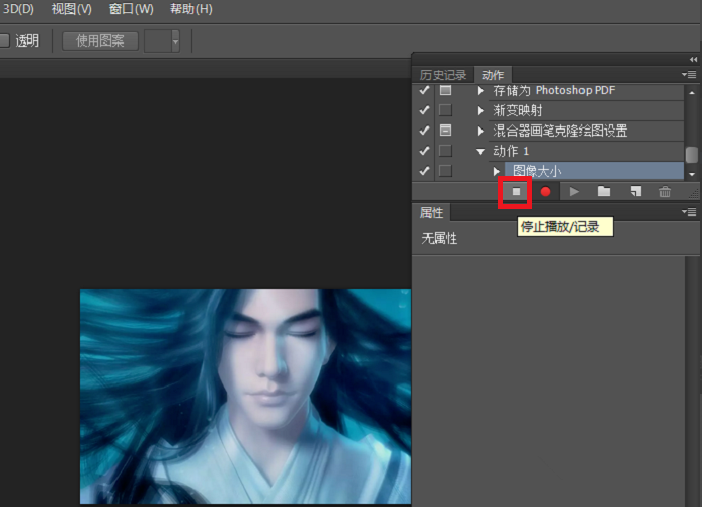Create a new action icon
Screen dimensions: 702x507
click(636, 192)
